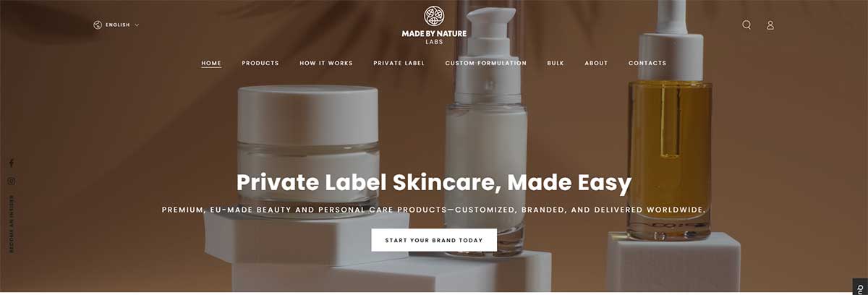Open the search magnifier icon
Screen dimensions: 868x295
746,25
